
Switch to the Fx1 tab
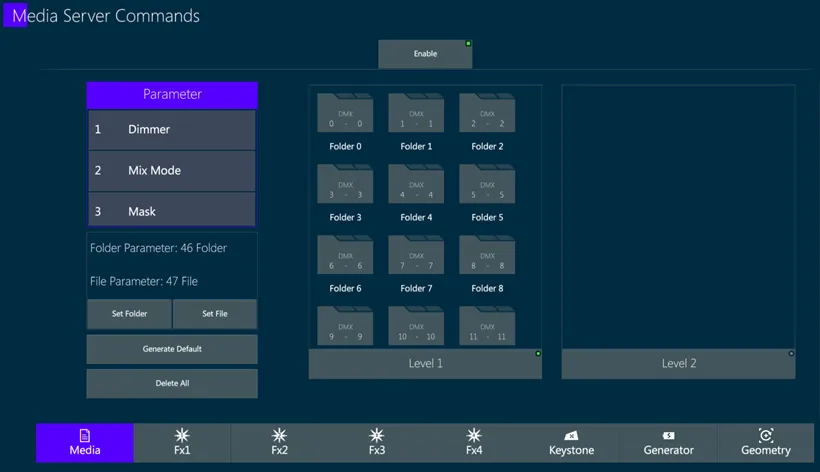click(182, 443)
